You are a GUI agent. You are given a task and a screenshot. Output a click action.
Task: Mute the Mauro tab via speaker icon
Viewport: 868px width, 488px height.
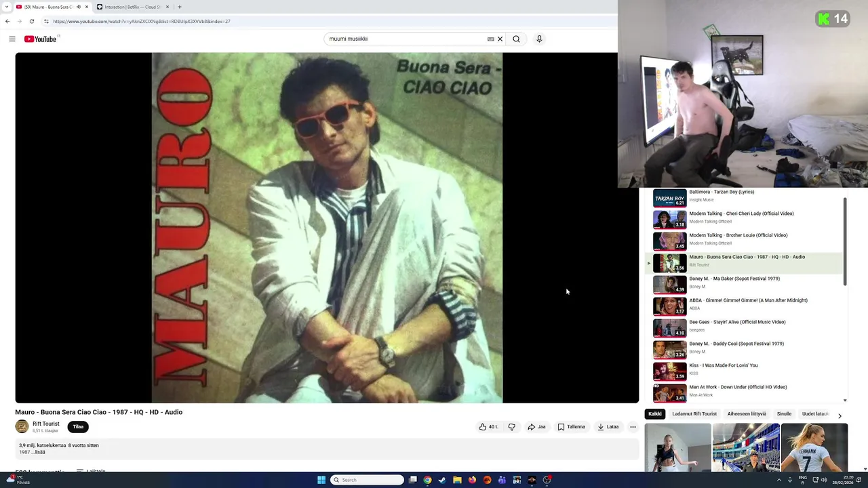click(79, 7)
